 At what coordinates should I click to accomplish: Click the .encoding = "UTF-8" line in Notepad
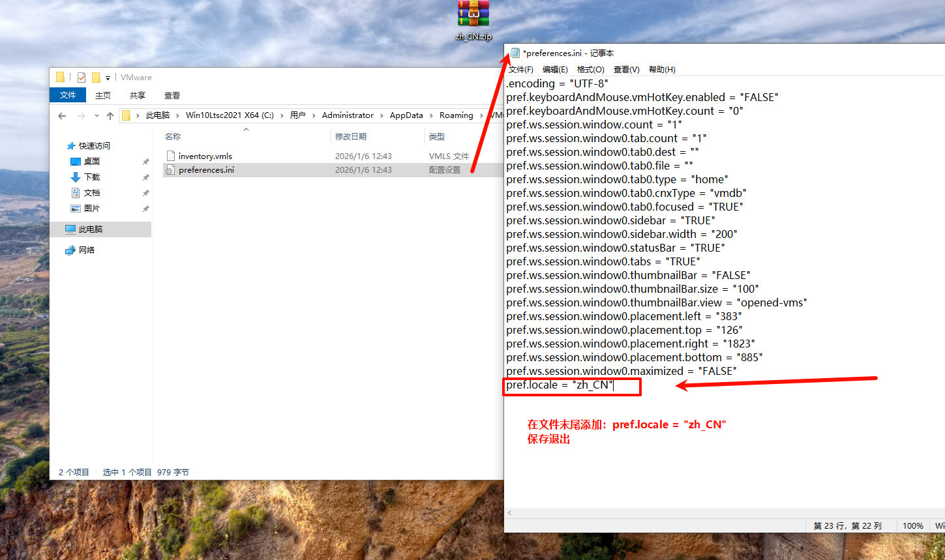coord(557,84)
